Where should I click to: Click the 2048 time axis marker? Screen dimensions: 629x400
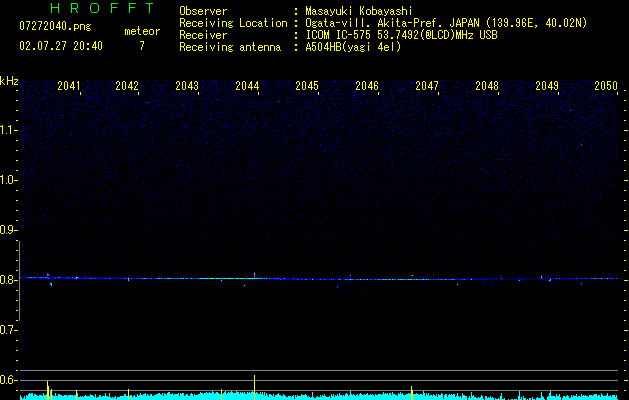(x=487, y=86)
